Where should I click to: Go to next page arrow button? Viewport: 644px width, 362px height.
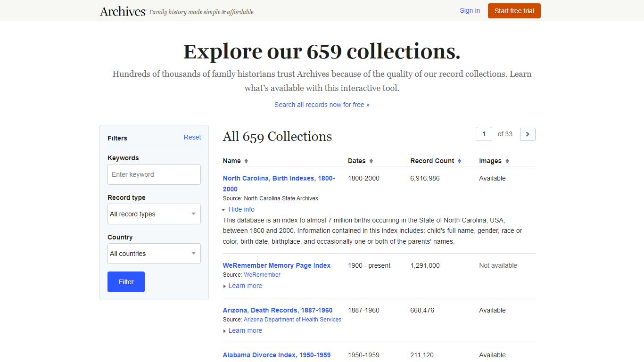point(528,134)
